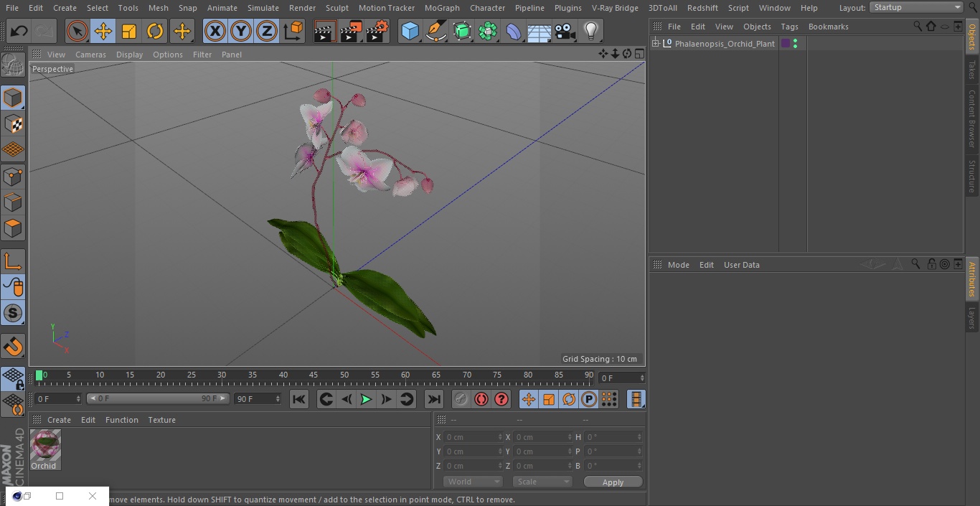
Task: Select the Orchid material thumbnail
Action: [x=45, y=445]
